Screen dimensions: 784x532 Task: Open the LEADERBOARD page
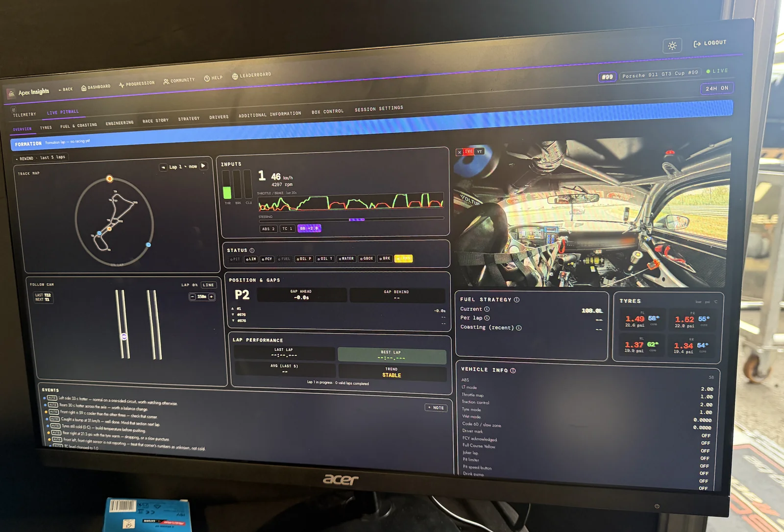[251, 75]
